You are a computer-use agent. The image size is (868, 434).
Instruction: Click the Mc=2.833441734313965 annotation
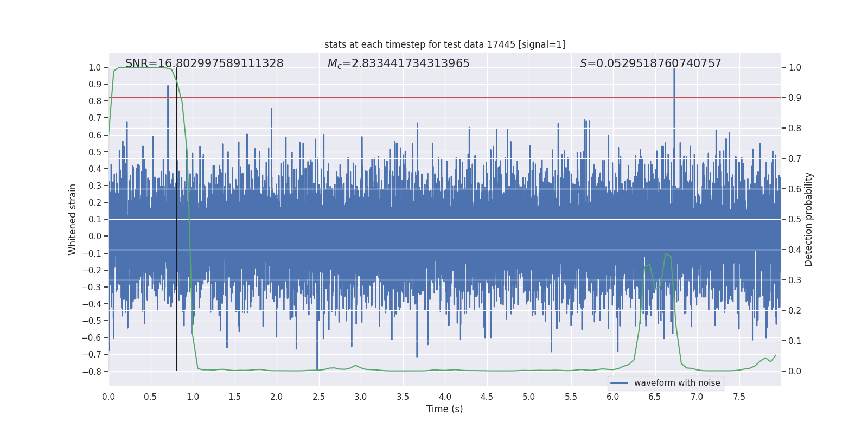399,63
